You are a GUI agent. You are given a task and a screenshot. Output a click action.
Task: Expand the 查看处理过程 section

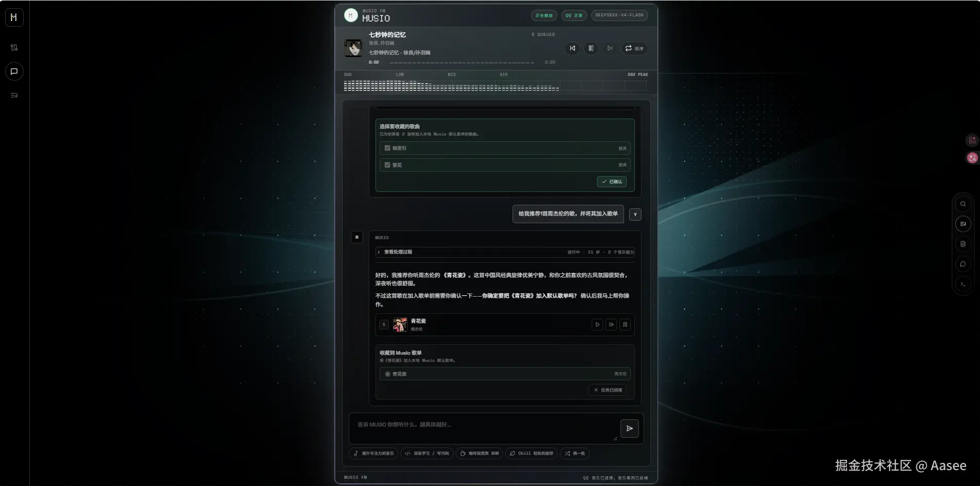505,252
